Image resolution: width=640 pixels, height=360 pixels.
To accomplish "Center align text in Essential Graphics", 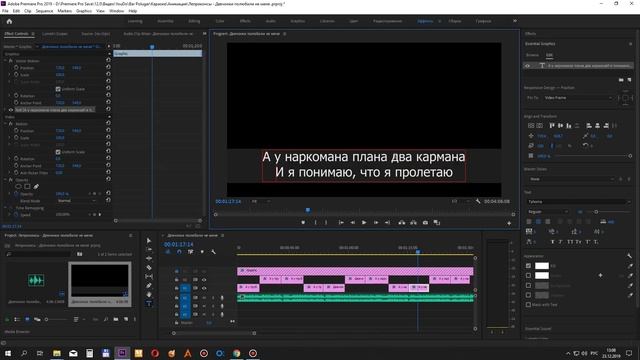I will click(x=538, y=222).
